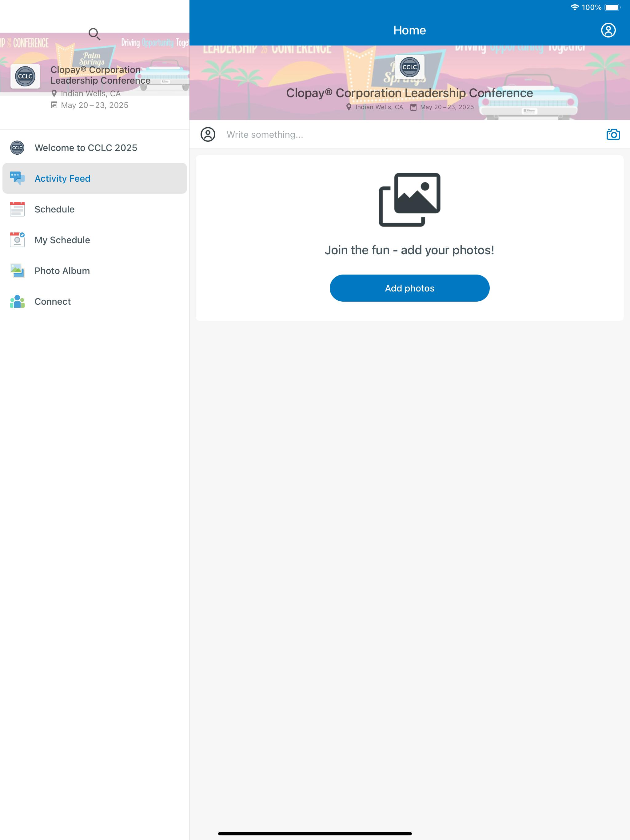Click the location pin on the banner
This screenshot has width=630, height=840.
[349, 107]
